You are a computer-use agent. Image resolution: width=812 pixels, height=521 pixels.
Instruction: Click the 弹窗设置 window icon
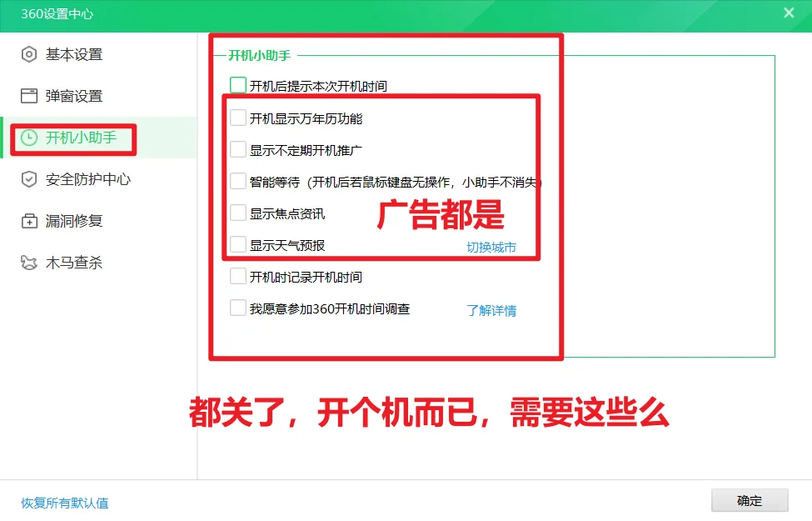pyautogui.click(x=29, y=96)
